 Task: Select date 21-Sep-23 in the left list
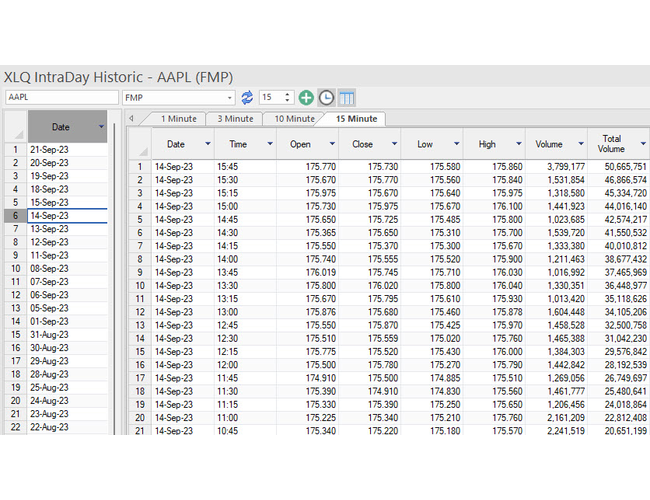point(67,150)
